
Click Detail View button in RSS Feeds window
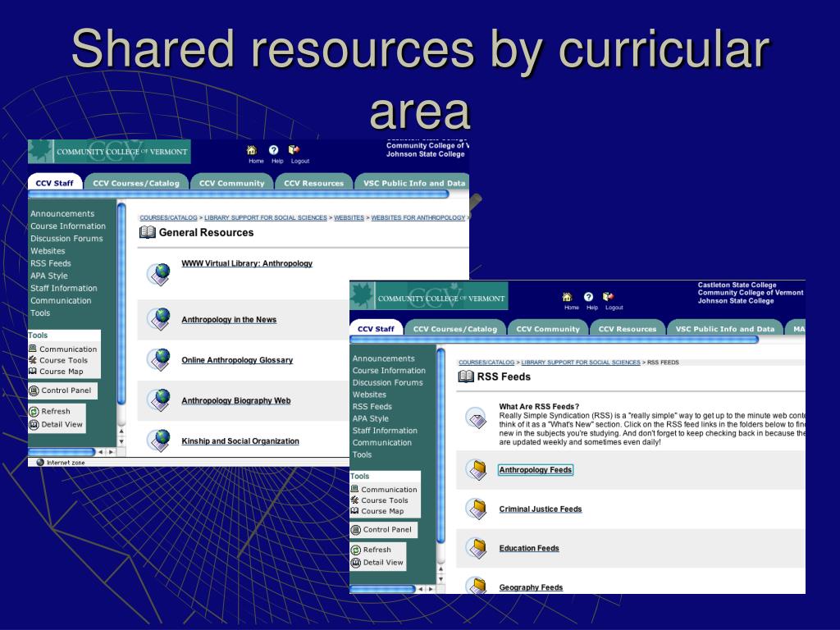tap(377, 563)
